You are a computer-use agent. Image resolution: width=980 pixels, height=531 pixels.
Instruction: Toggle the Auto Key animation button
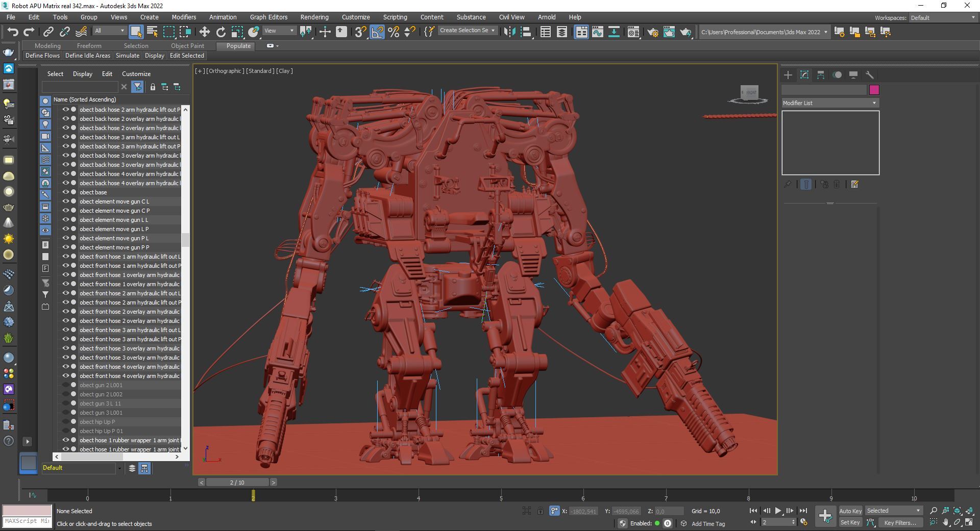[x=850, y=511]
